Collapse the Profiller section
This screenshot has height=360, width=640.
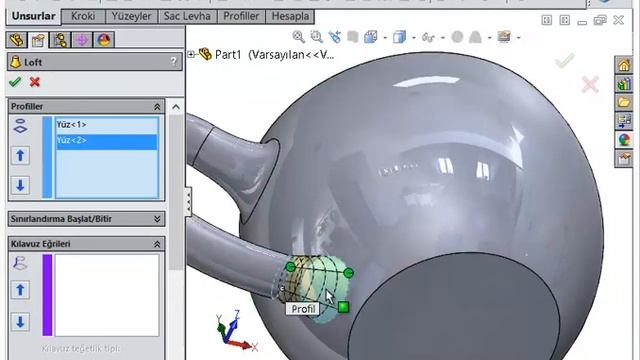[x=157, y=107]
